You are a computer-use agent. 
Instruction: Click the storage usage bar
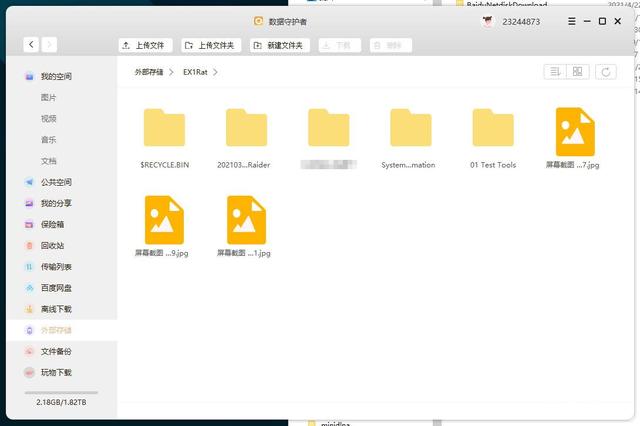click(61, 393)
